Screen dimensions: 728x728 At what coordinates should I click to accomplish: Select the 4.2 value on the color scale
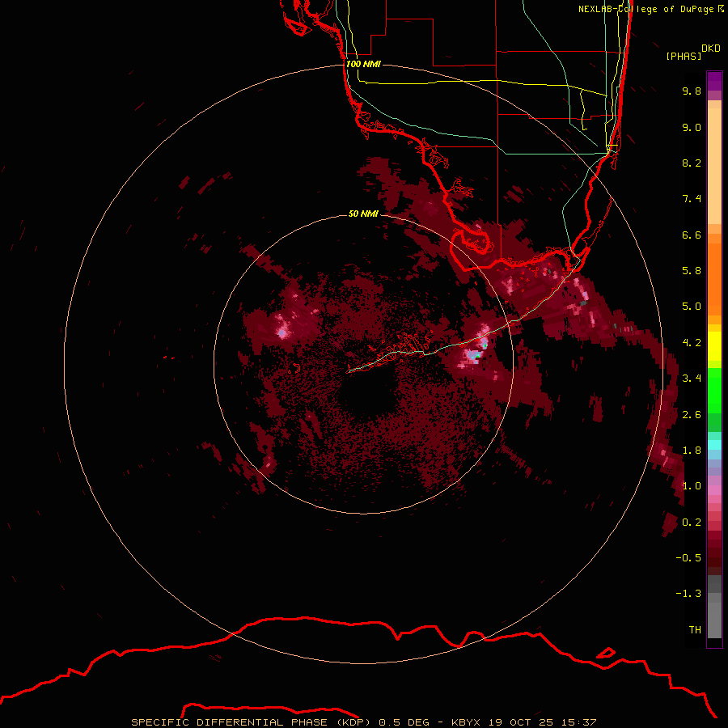pyautogui.click(x=692, y=343)
